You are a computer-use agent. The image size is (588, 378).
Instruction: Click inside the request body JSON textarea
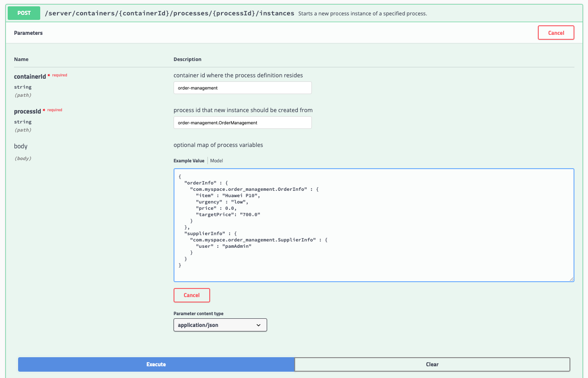(374, 225)
